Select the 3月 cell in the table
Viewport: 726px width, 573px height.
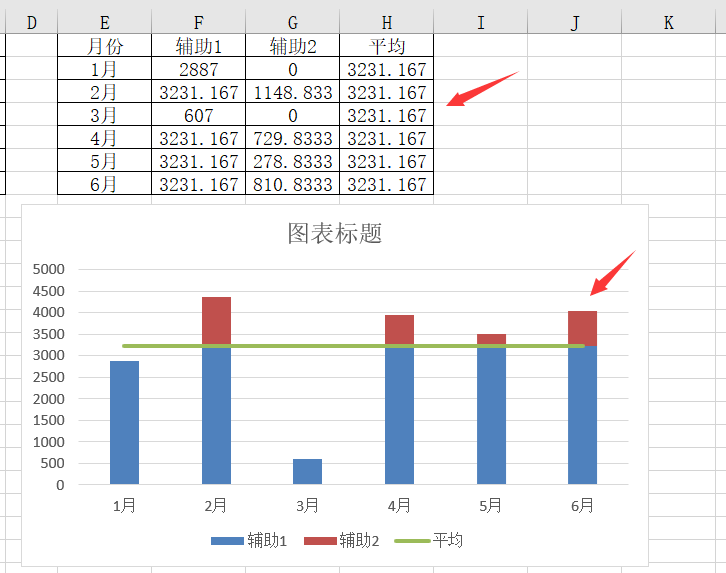click(x=105, y=114)
